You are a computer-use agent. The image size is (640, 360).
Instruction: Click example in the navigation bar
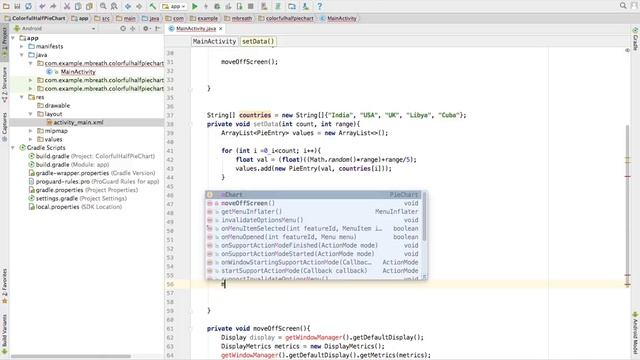point(204,18)
